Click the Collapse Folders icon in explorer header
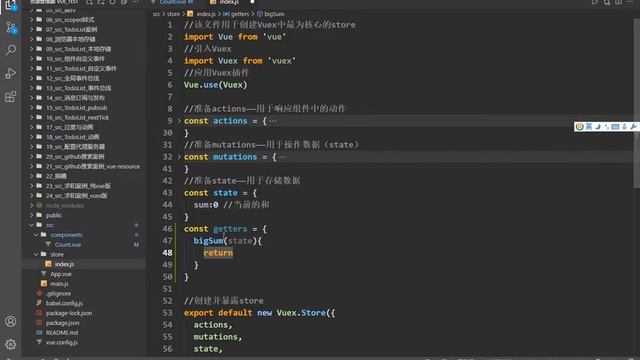Image resolution: width=640 pixels, height=360 pixels. click(124, 2)
